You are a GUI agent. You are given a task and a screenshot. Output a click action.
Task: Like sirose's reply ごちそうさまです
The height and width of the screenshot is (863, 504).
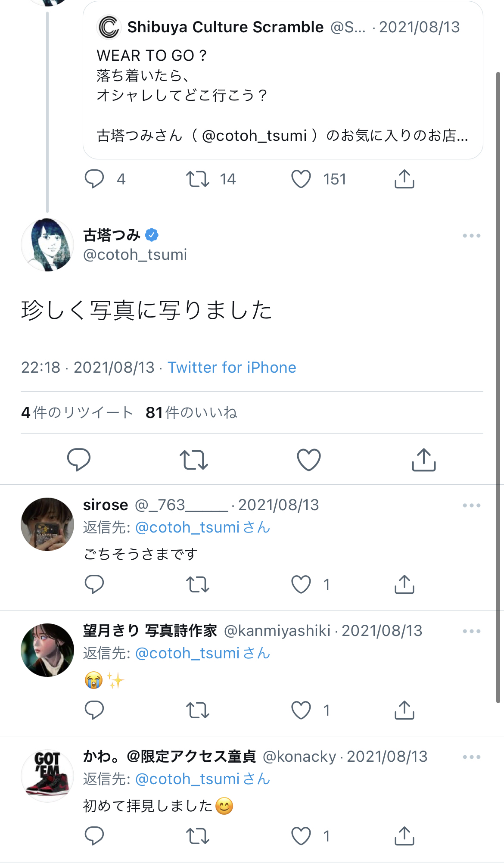coord(301,584)
